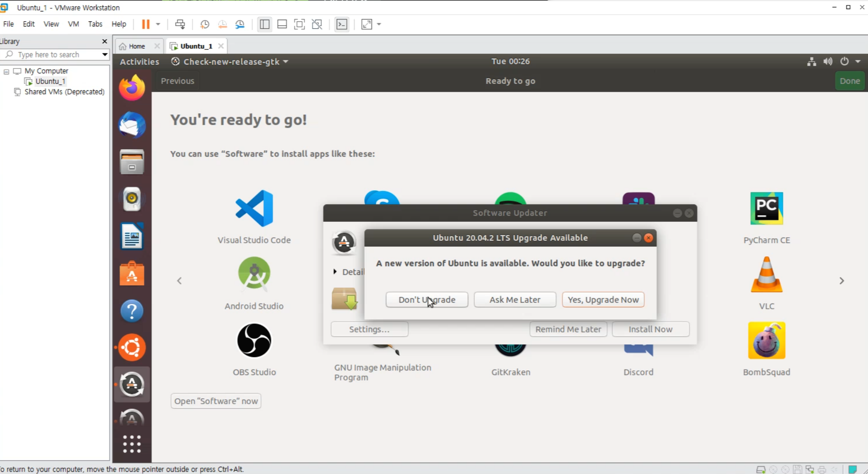The height and width of the screenshot is (474, 868).
Task: Click the stretch guest display icon
Action: pyautogui.click(x=367, y=24)
